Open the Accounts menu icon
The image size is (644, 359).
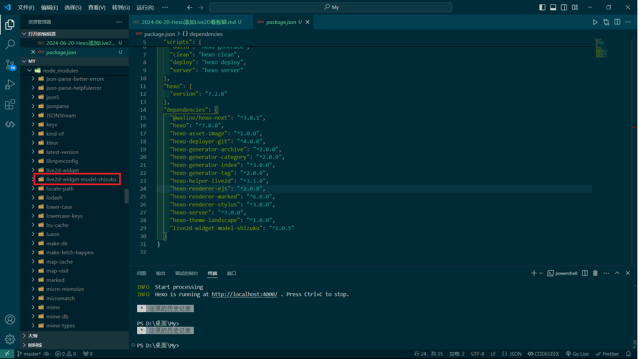pyautogui.click(x=10, y=319)
